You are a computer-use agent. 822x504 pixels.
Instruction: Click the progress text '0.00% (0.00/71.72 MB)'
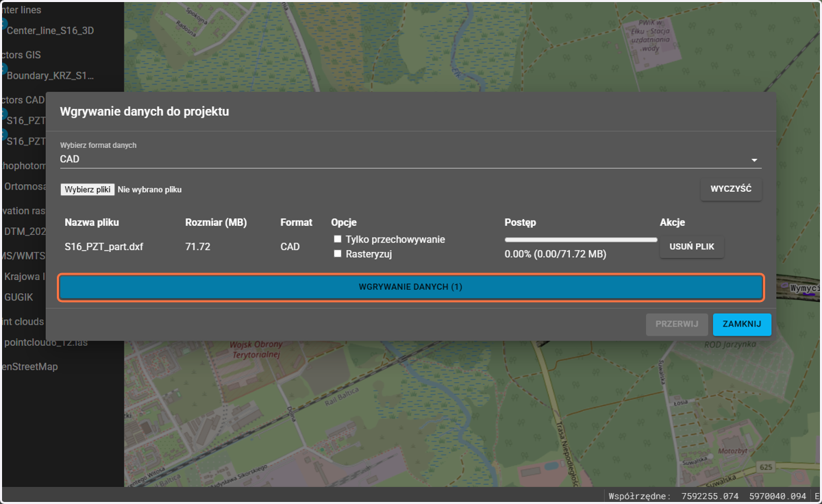tap(556, 254)
